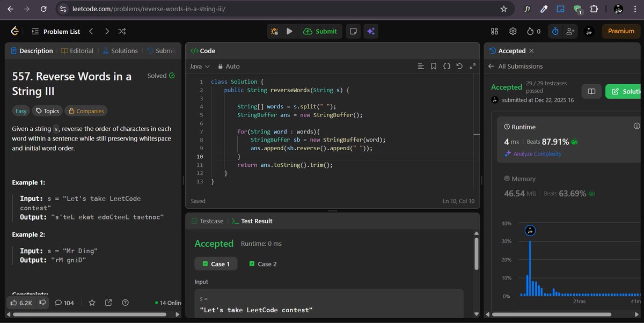Like the problem with thumbs up
Viewport: 644px width, 323px height.
pyautogui.click(x=21, y=303)
